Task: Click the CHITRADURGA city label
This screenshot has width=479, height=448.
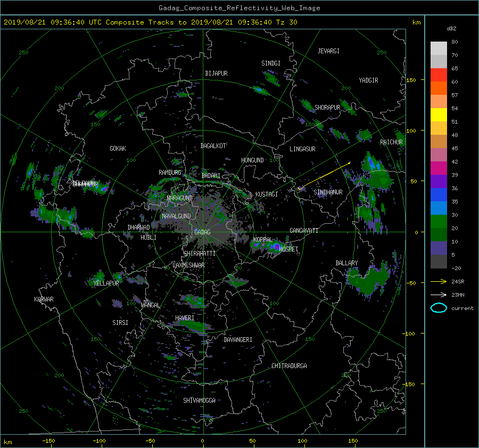Action: click(x=289, y=366)
